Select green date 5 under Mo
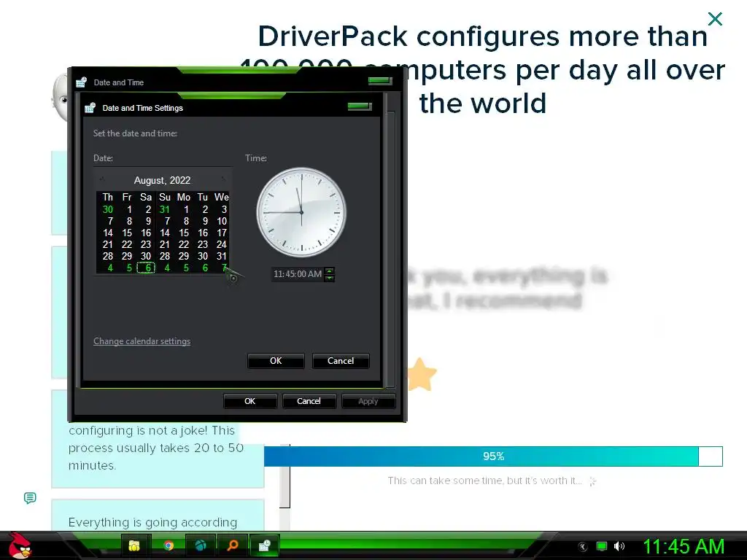Screen dimensions: 747x560 186,268
